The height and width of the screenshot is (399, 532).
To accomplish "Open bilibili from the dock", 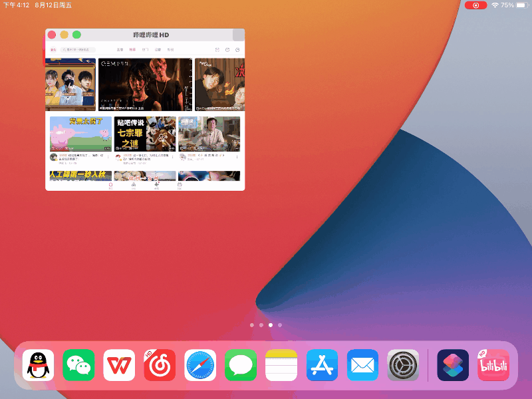I will click(x=492, y=364).
